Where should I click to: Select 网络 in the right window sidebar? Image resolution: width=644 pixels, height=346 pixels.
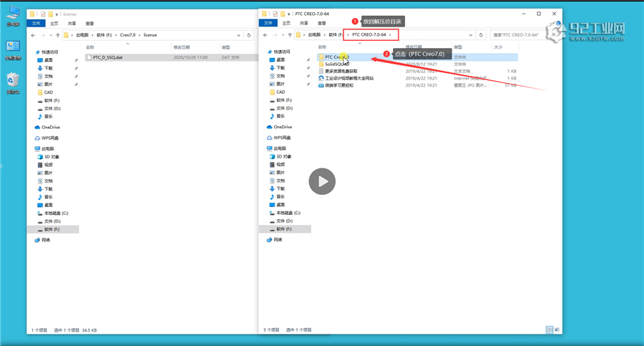[x=274, y=240]
